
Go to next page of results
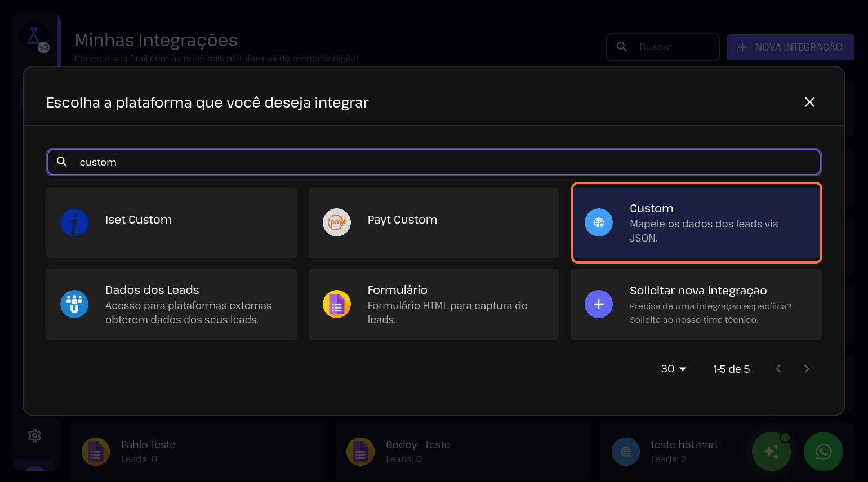click(806, 369)
